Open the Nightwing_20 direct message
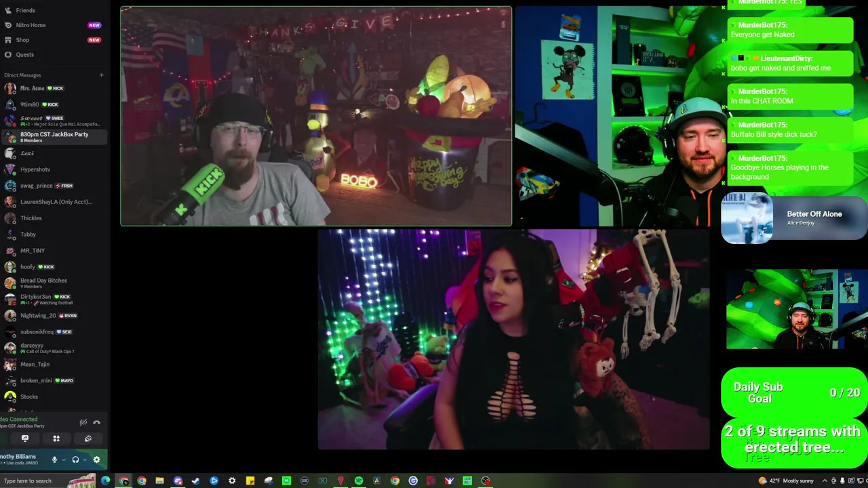 (x=54, y=316)
